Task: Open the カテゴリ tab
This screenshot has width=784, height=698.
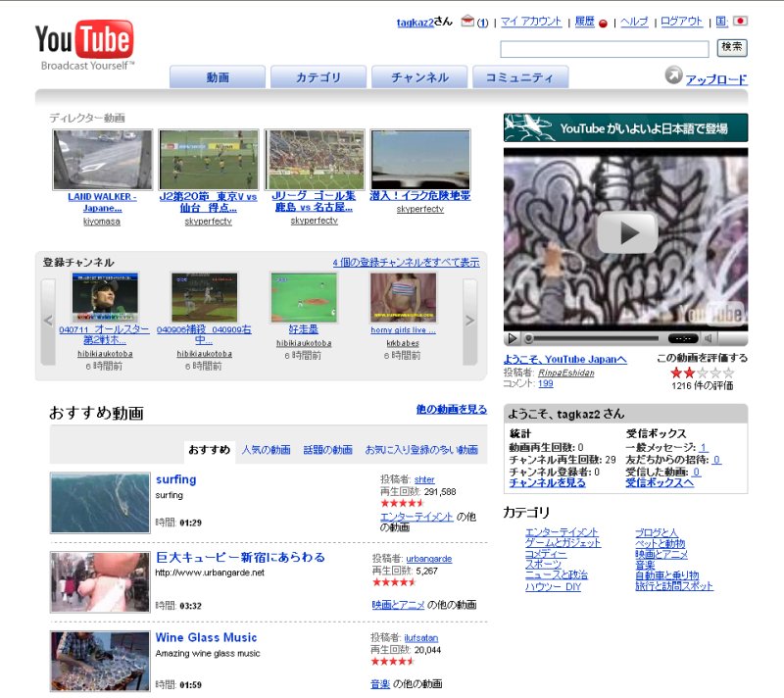Action: coord(318,77)
